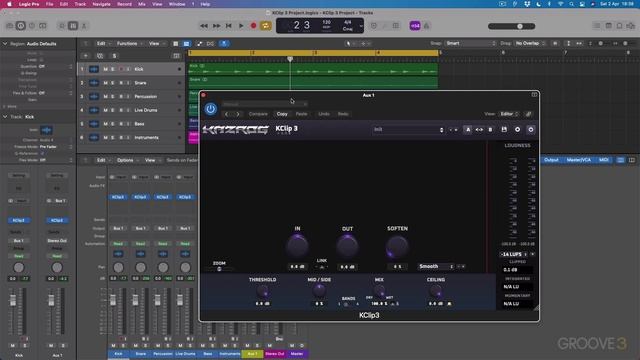Open tracks area Edit dropdown

pyautogui.click(x=103, y=43)
